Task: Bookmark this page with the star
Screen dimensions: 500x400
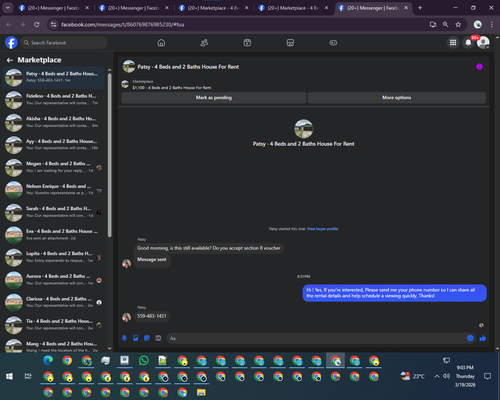Action: [458, 24]
